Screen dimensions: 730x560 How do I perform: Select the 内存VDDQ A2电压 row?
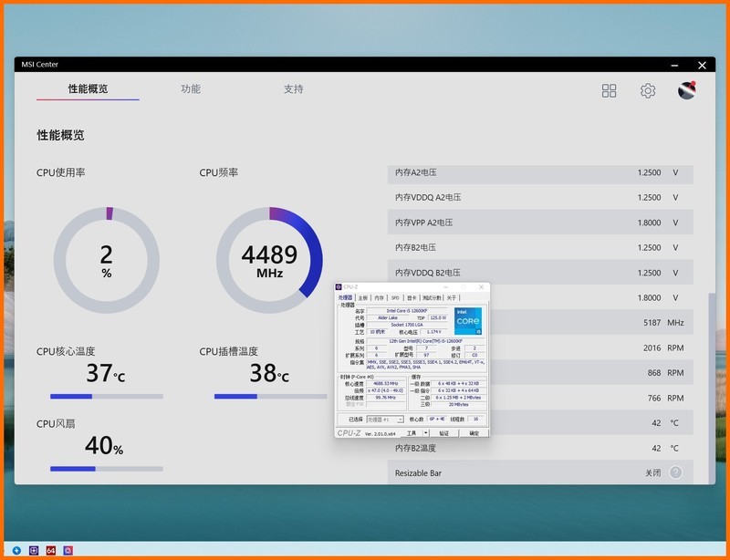point(540,197)
